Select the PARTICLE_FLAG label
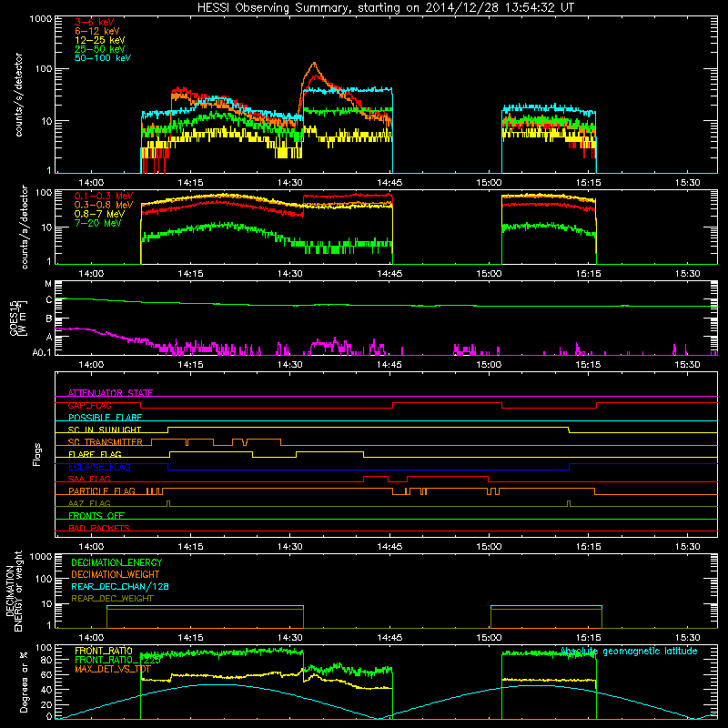 point(102,491)
